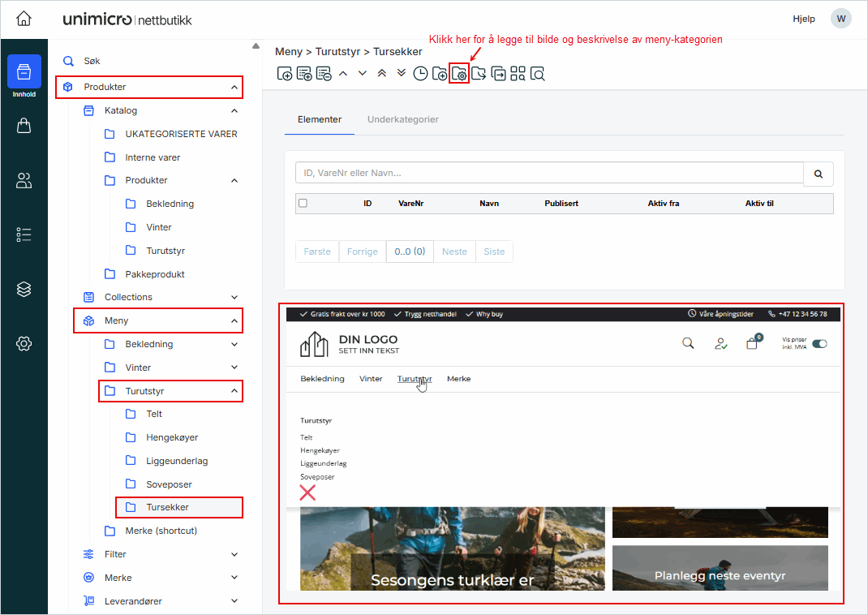Collapse the Produkter tree section
The image size is (868, 615).
point(234,87)
